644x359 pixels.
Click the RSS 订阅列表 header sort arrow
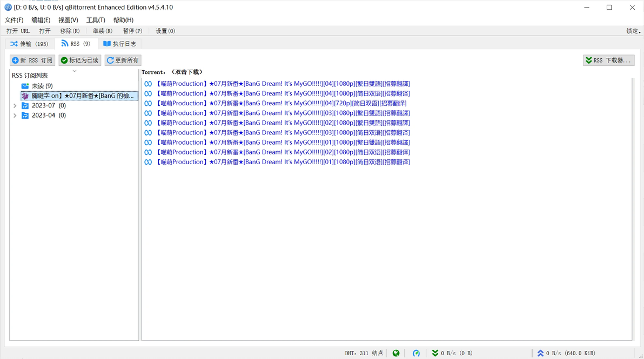(x=75, y=71)
